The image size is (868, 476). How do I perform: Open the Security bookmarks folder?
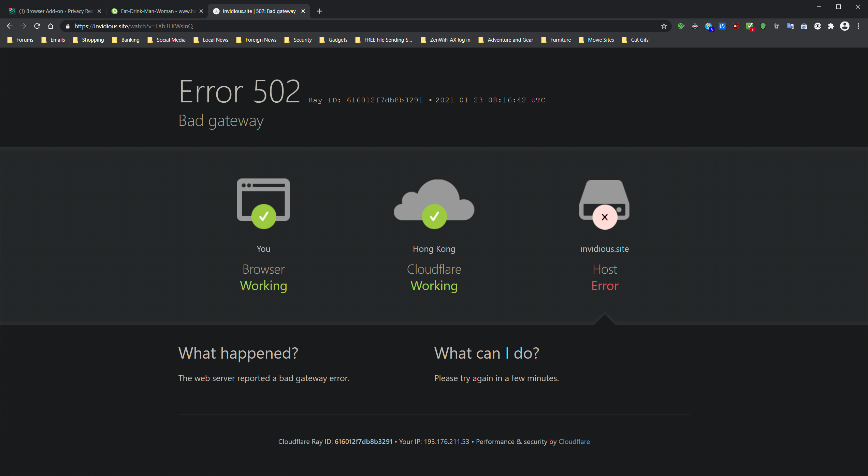(x=298, y=40)
